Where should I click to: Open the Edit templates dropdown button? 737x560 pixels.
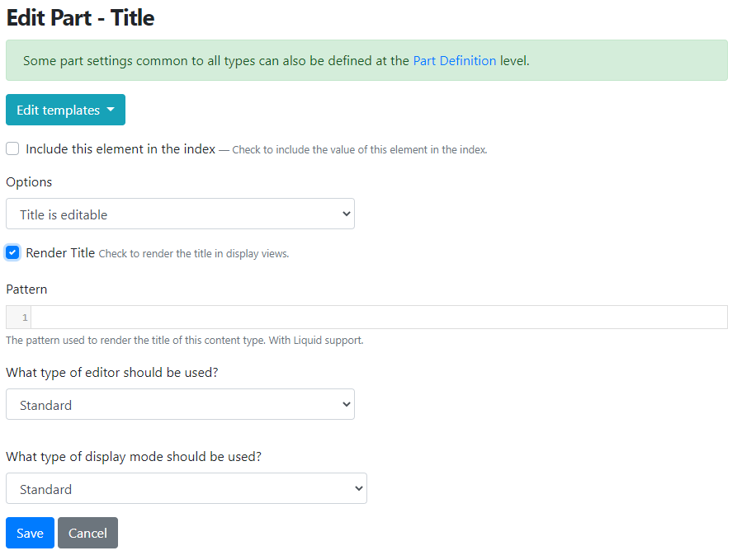[65, 110]
